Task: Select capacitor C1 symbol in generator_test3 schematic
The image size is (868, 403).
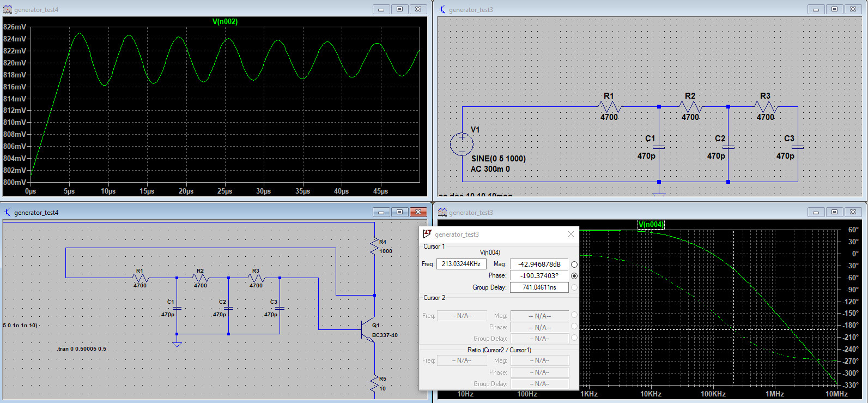Action: pos(659,147)
